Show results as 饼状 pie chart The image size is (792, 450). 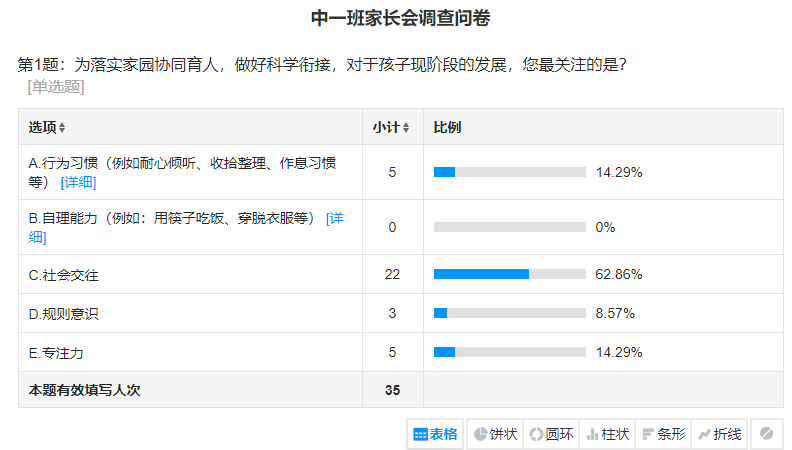tap(496, 434)
